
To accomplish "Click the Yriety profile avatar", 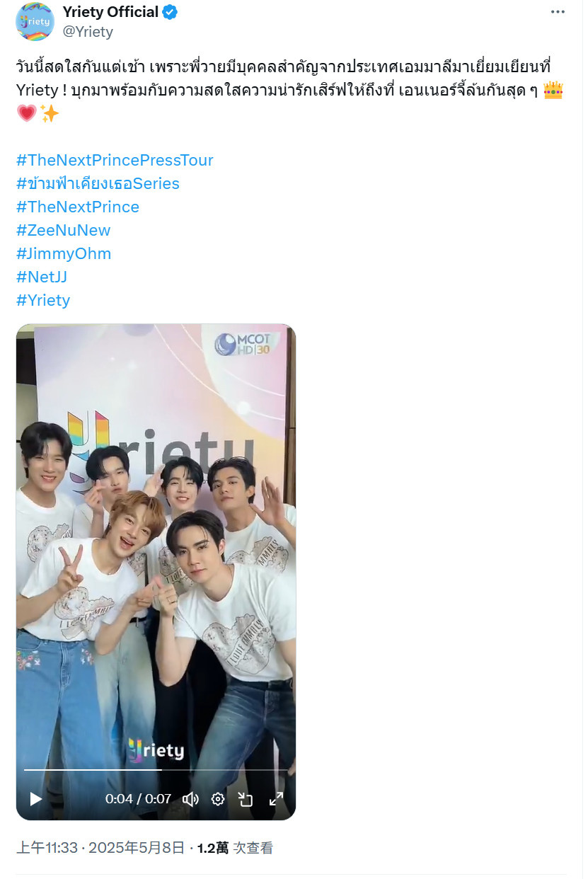I will tap(35, 21).
